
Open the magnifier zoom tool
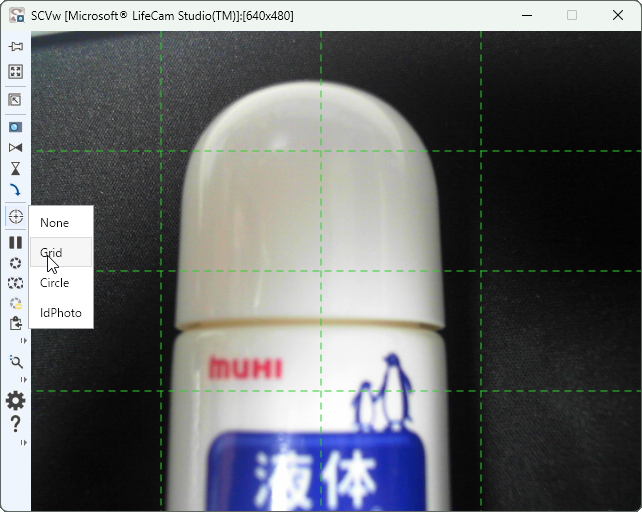(16, 362)
